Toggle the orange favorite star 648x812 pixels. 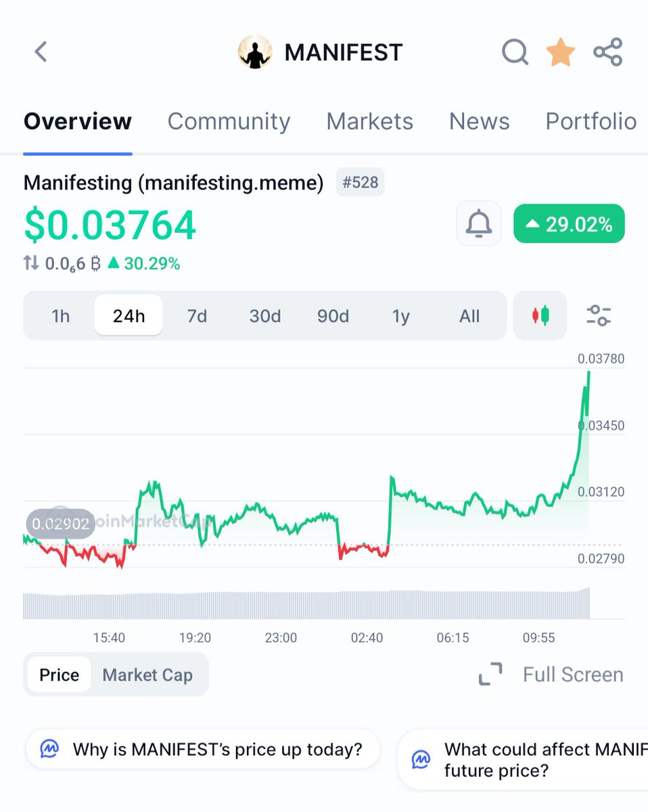click(561, 52)
